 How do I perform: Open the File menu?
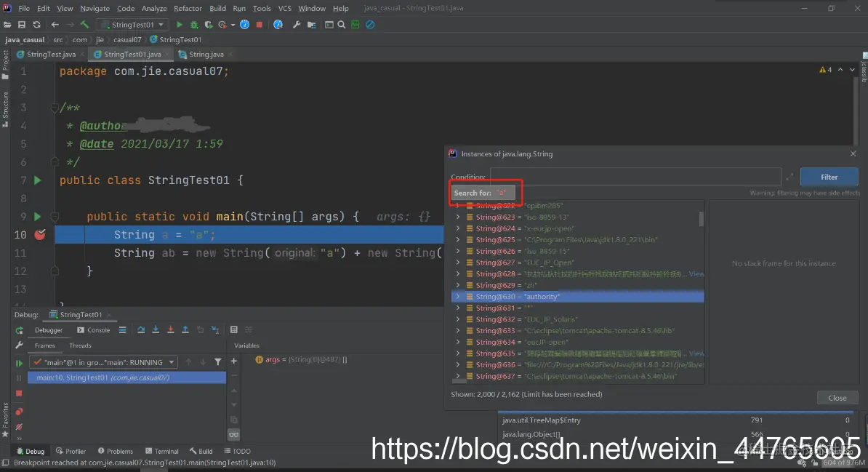(x=24, y=8)
